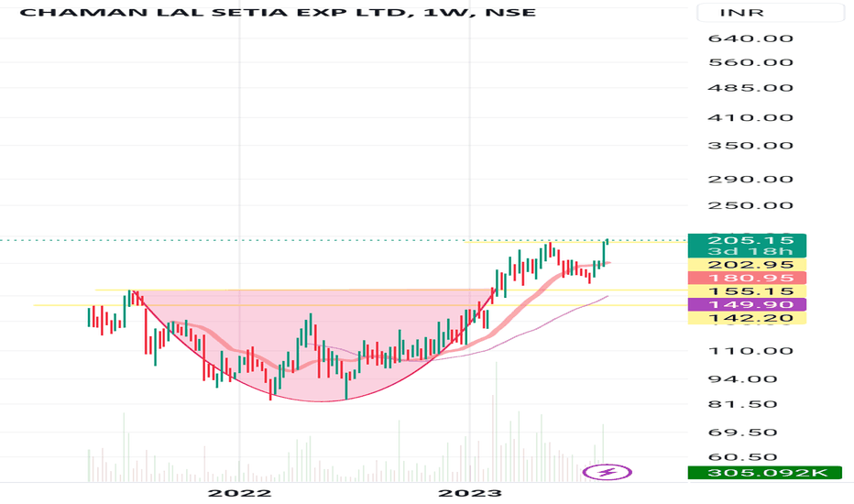Click the 305.092K volume label
The height and width of the screenshot is (504, 854).
point(765,473)
